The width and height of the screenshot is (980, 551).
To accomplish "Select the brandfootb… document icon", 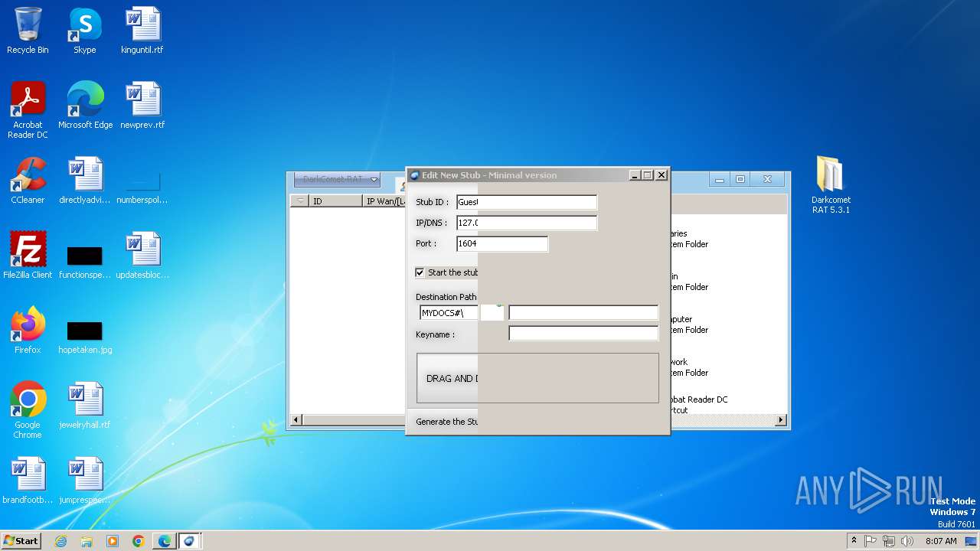I will 28,481.
